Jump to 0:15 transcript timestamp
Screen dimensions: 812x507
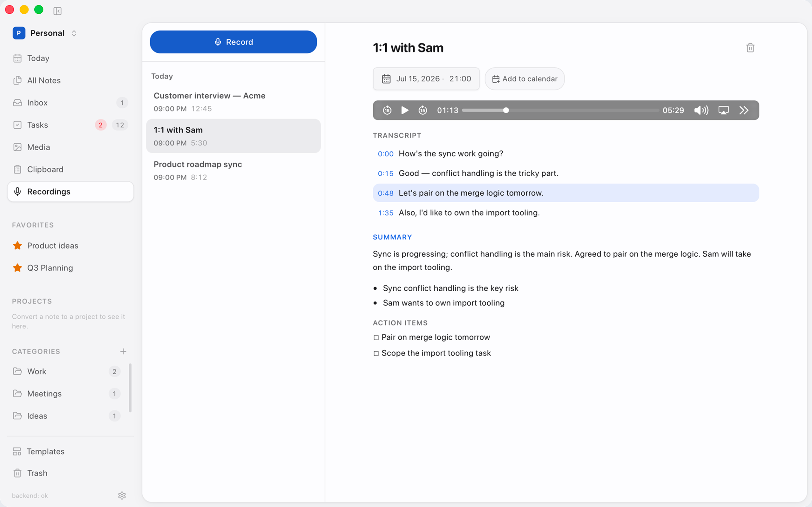tap(386, 174)
